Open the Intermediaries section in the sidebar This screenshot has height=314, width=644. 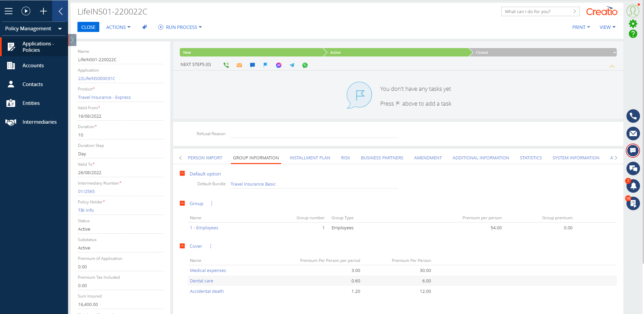coord(40,122)
